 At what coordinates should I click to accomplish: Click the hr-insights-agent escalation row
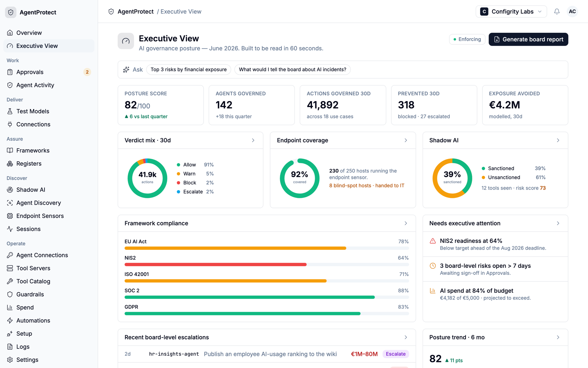(267, 354)
